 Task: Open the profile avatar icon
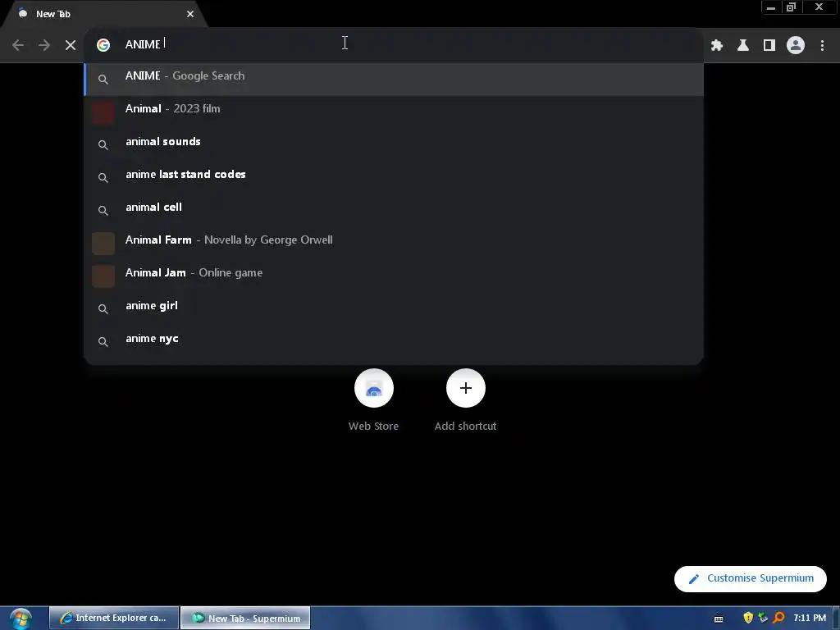pyautogui.click(x=796, y=45)
